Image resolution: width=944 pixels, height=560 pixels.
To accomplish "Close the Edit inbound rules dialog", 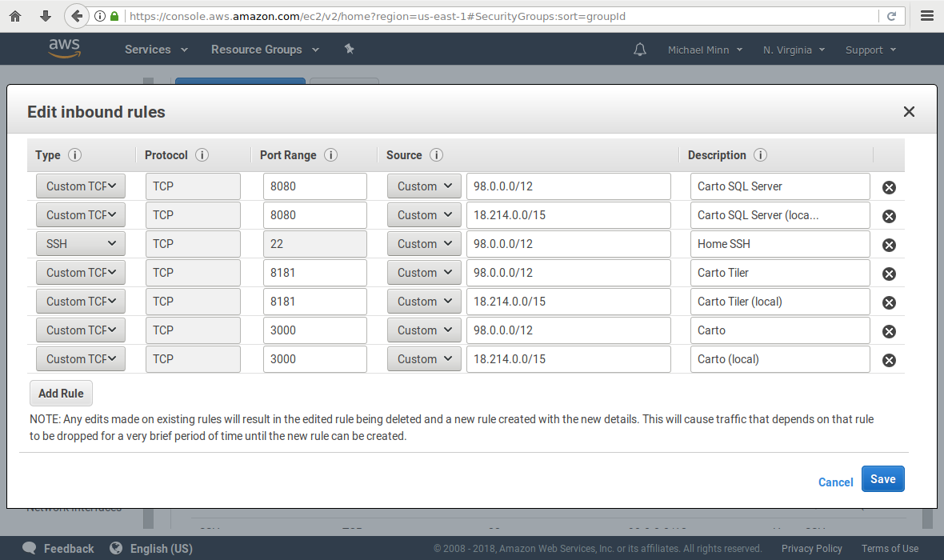I will click(909, 112).
